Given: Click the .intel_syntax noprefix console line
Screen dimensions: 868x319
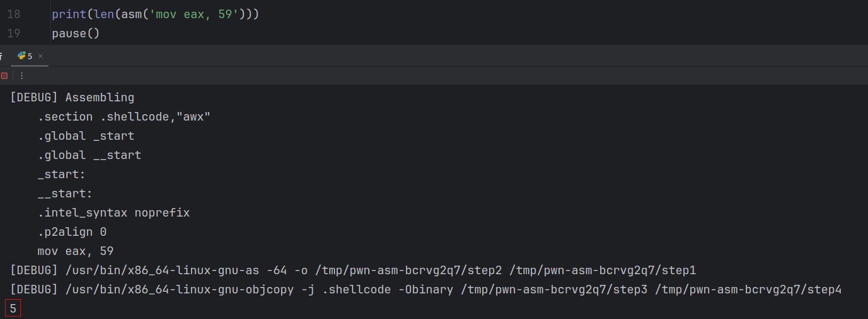Looking at the screenshot, I should coord(114,212).
